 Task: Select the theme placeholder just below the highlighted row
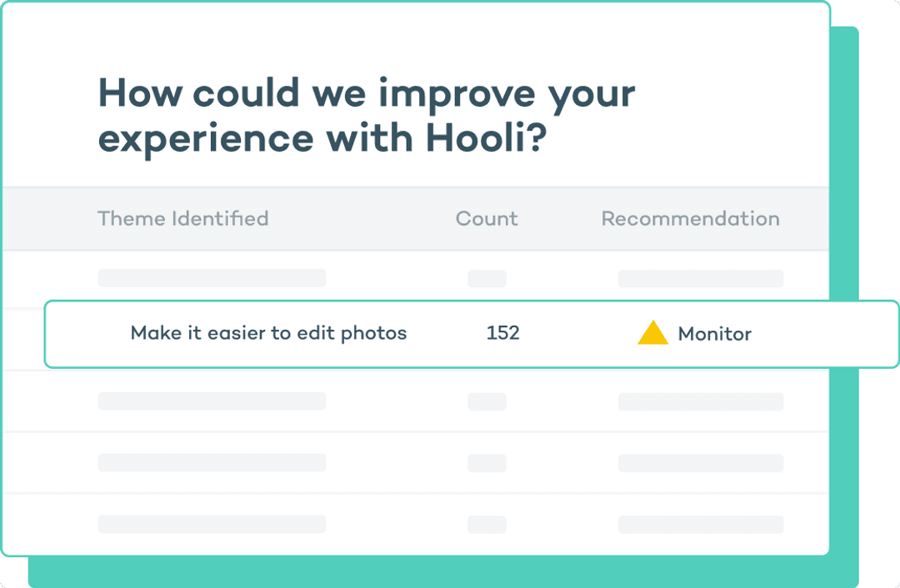[x=212, y=401]
